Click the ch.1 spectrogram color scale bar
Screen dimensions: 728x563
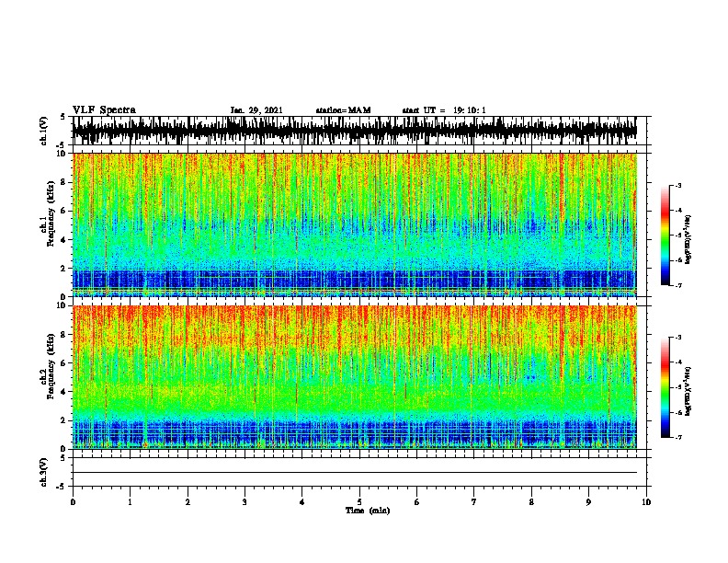pyautogui.click(x=665, y=236)
